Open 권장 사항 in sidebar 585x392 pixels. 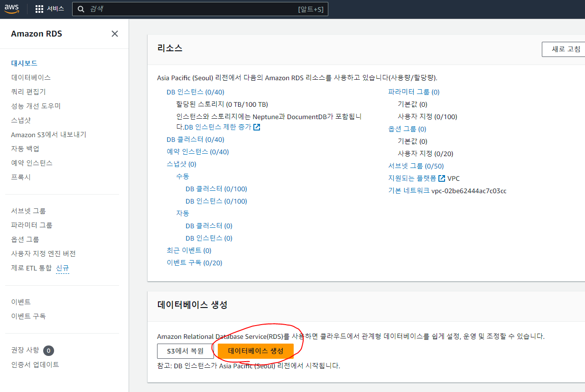click(25, 350)
